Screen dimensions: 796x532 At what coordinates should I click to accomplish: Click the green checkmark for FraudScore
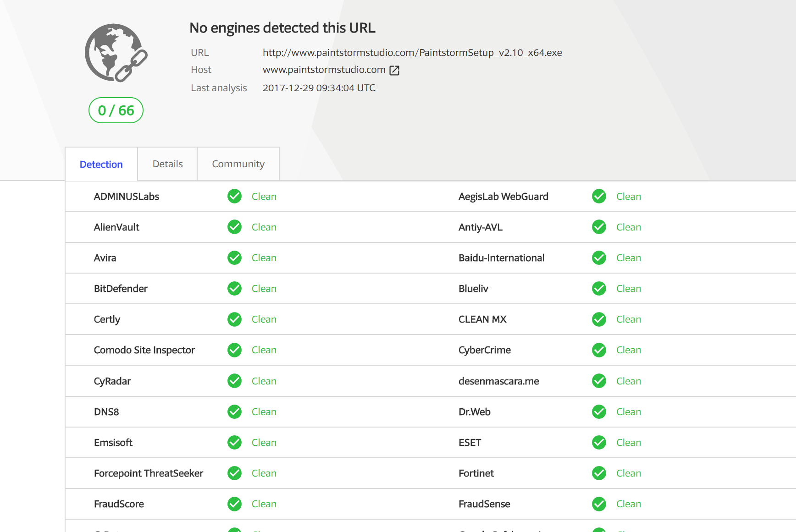pyautogui.click(x=234, y=504)
